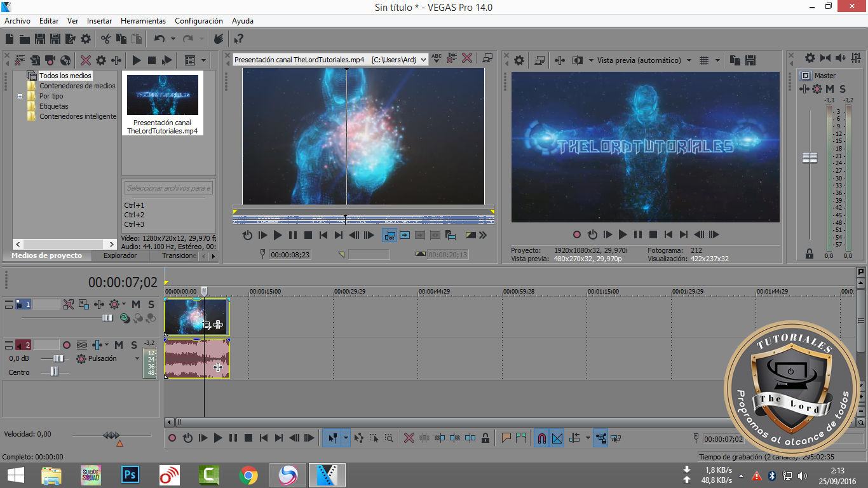Arm audio track 2 for recording

67,345
